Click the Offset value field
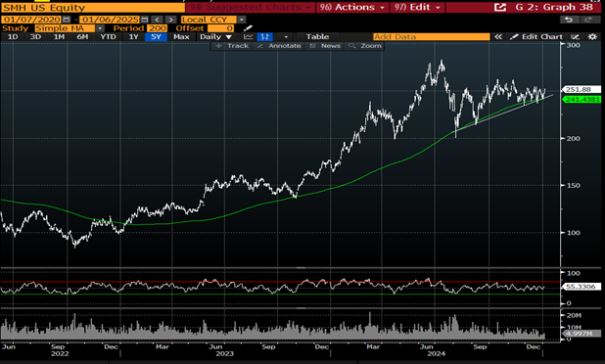This screenshot has width=605, height=364. click(x=220, y=28)
